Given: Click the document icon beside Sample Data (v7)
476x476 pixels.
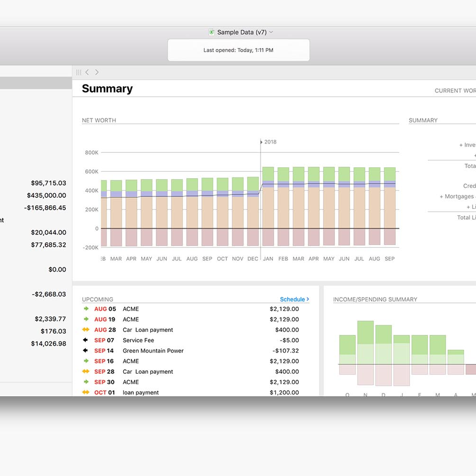Looking at the screenshot, I should [212, 32].
